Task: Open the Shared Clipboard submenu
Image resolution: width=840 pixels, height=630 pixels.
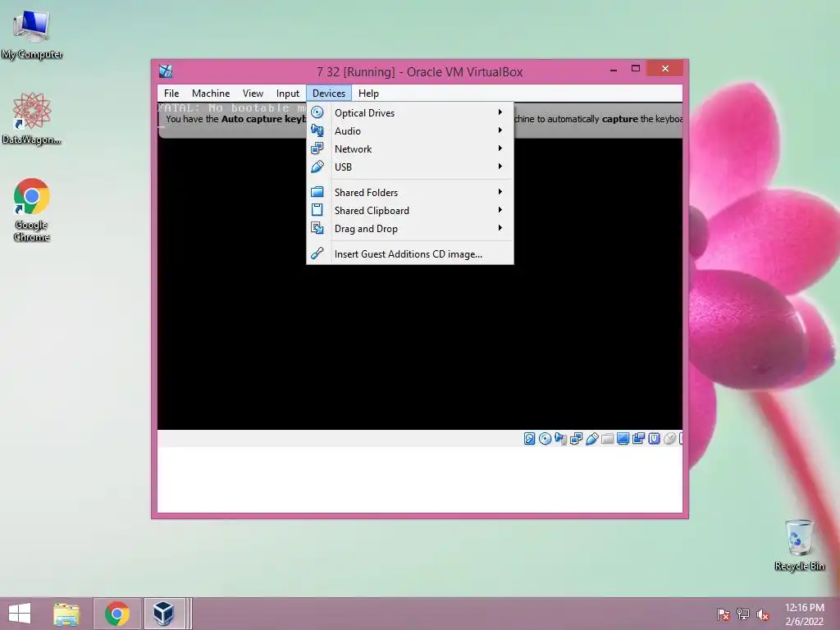Action: click(410, 211)
